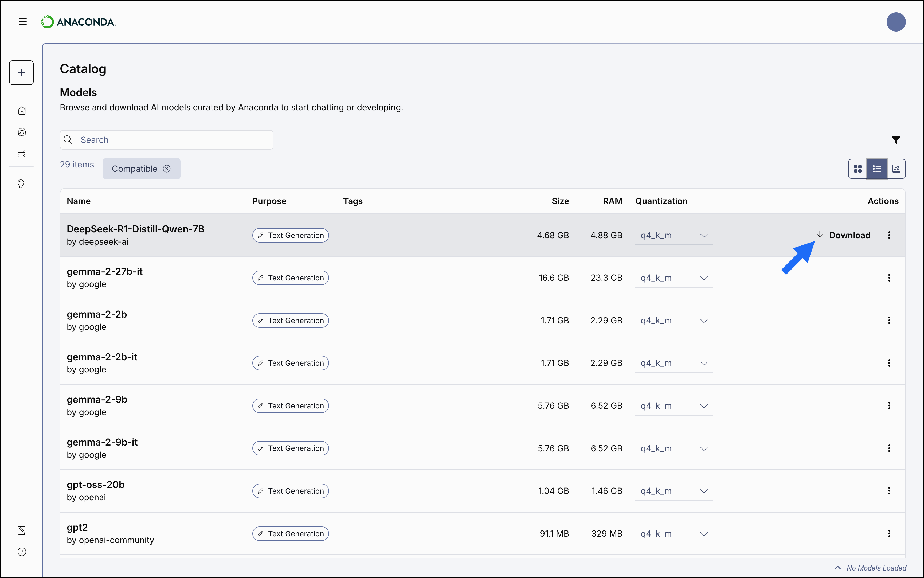Viewport: 924px width, 578px height.
Task: Open the help question mark icon
Action: (22, 552)
